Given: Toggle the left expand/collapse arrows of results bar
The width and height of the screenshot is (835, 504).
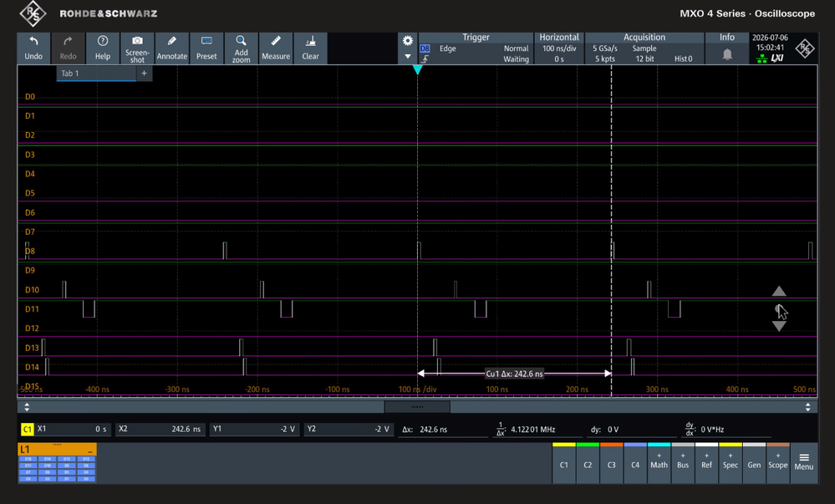Looking at the screenshot, I should pos(27,407).
